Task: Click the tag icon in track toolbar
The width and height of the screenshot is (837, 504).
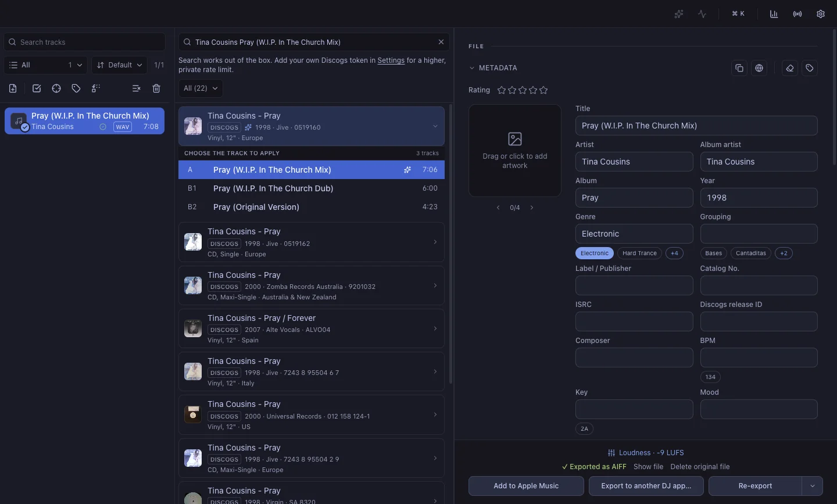Action: coord(76,88)
